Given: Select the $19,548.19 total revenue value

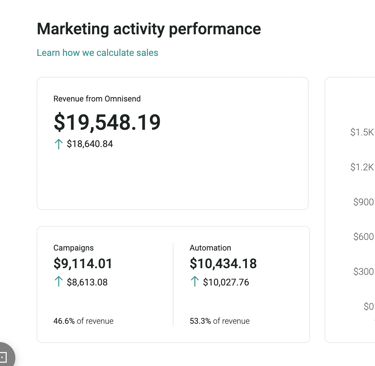Looking at the screenshot, I should pos(107,122).
